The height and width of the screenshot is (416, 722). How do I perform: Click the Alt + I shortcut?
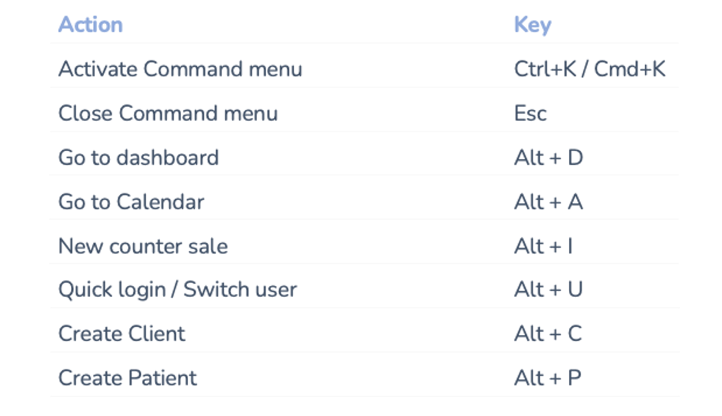543,246
